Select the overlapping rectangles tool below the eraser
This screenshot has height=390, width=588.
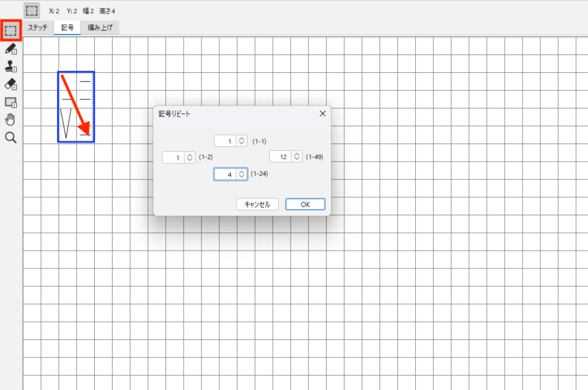(x=11, y=102)
